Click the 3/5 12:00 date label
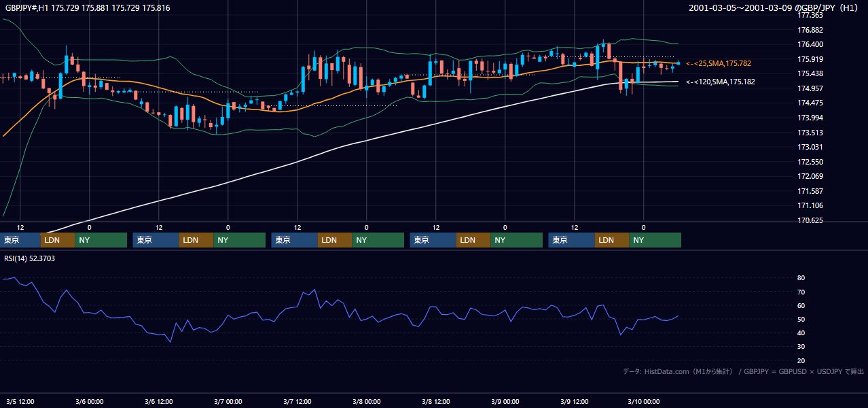The image size is (868, 408). (20, 402)
